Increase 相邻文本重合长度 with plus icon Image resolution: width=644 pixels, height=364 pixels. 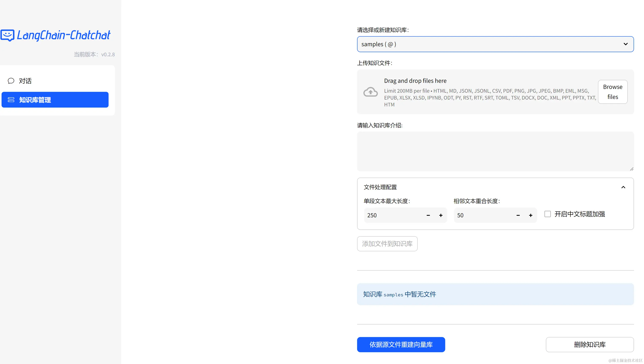[x=530, y=215]
